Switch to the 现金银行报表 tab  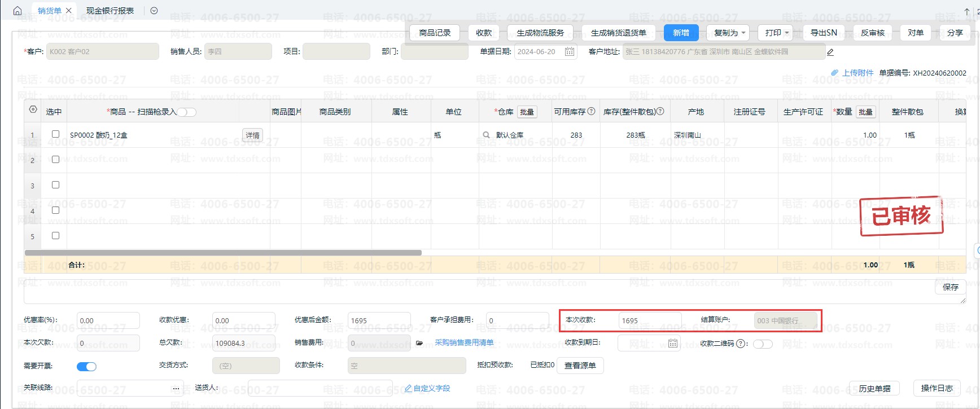pos(110,11)
